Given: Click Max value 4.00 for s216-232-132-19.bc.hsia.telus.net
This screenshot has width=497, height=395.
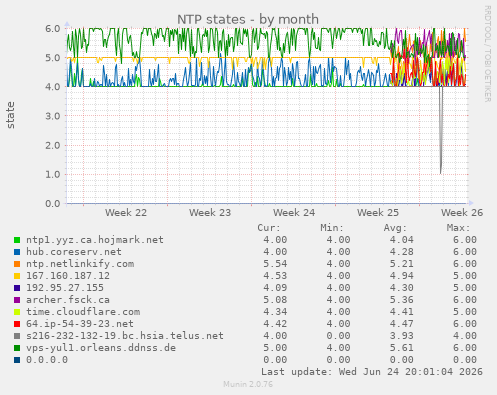Looking at the screenshot, I should coord(465,336).
